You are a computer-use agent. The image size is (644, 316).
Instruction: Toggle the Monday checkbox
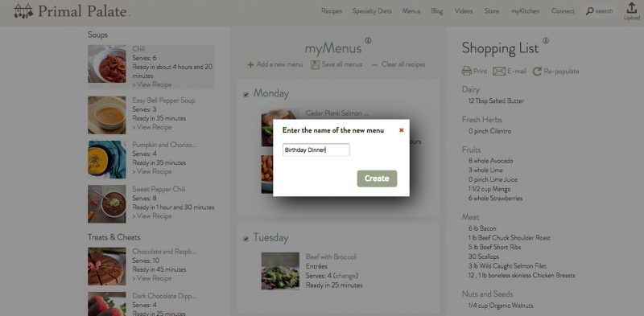(x=246, y=95)
